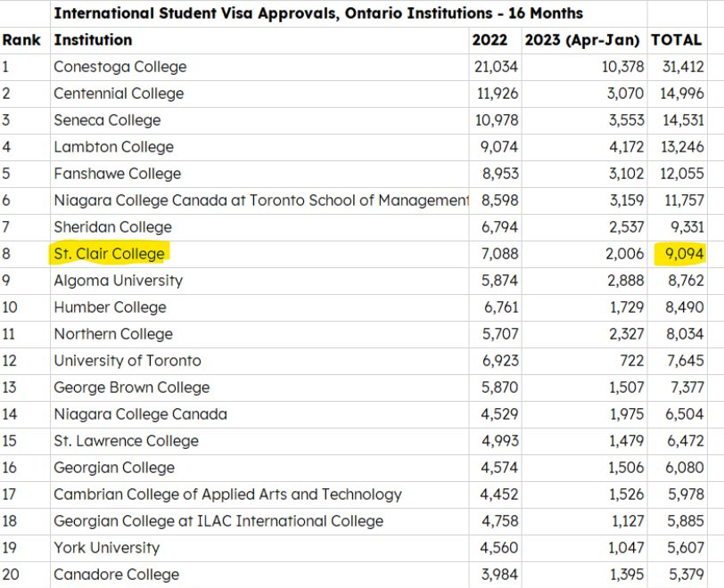Select Canadore's 2022 value 3,984
Screen dimensions: 724x588
click(495, 575)
